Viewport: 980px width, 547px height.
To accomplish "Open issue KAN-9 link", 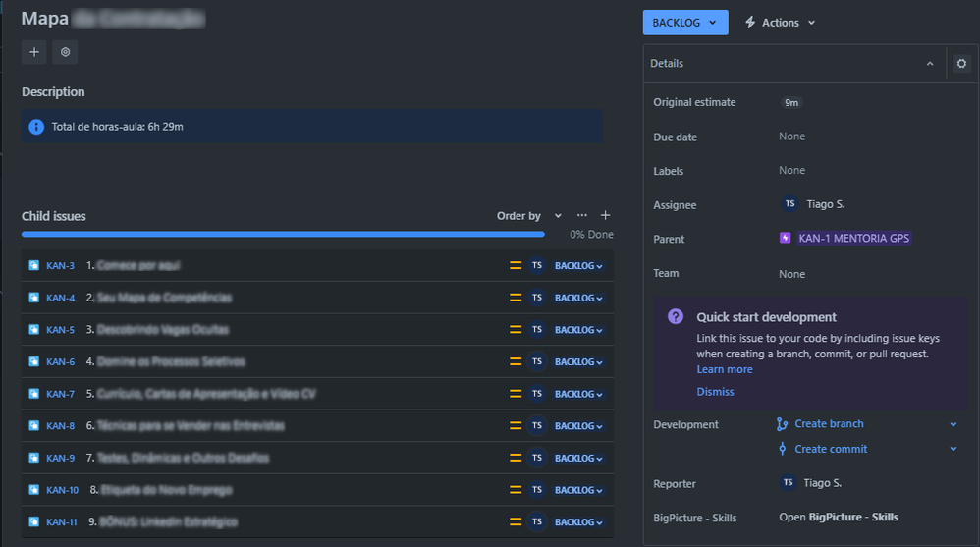I will [60, 458].
